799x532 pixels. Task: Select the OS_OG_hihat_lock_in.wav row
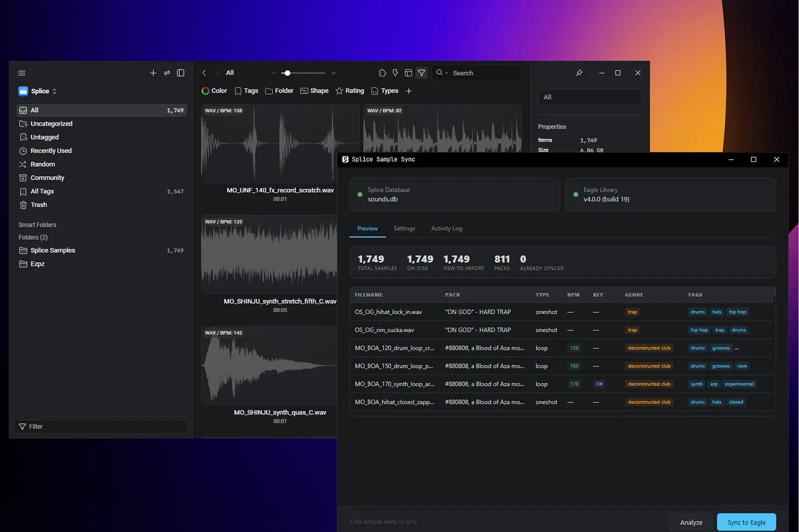562,312
